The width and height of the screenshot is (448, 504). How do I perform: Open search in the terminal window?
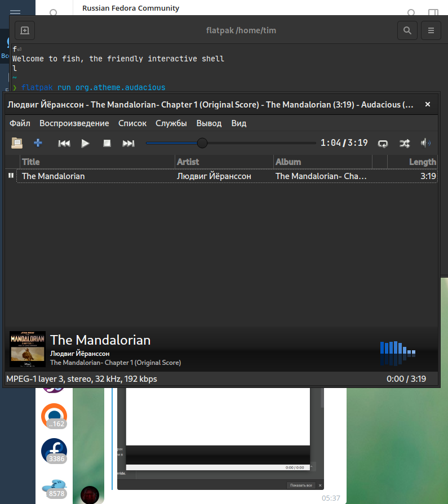click(x=407, y=30)
